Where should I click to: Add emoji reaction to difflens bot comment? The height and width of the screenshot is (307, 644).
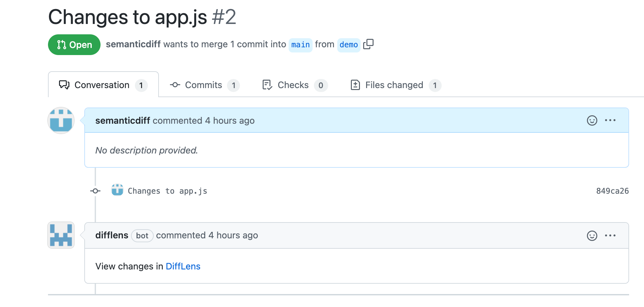592,235
